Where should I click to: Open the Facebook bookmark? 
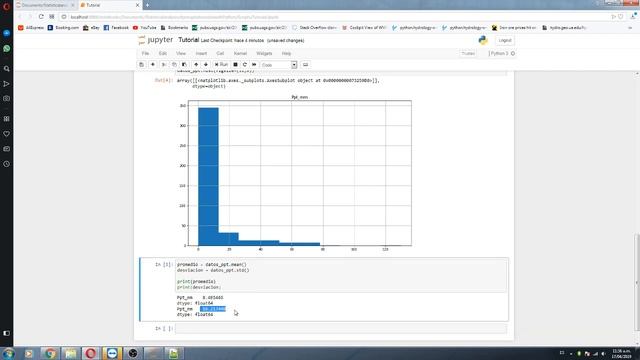coord(116,28)
